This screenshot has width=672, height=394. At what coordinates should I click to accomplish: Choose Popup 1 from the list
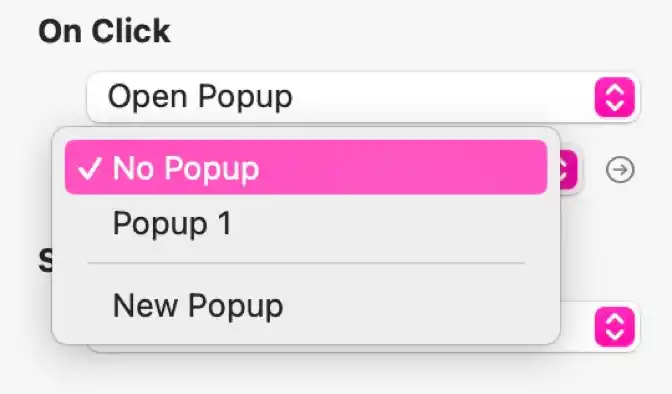[x=306, y=223]
